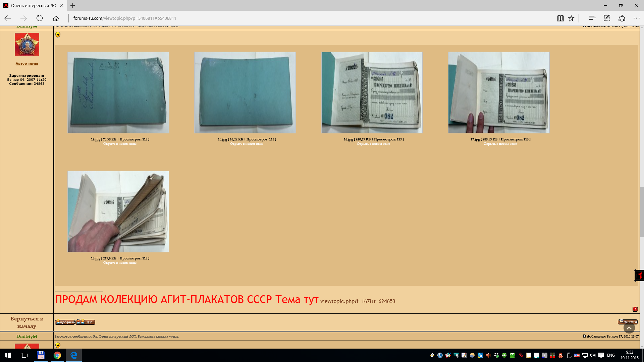Open the More actions ellipsis menu
This screenshot has height=362, width=644.
(x=637, y=18)
